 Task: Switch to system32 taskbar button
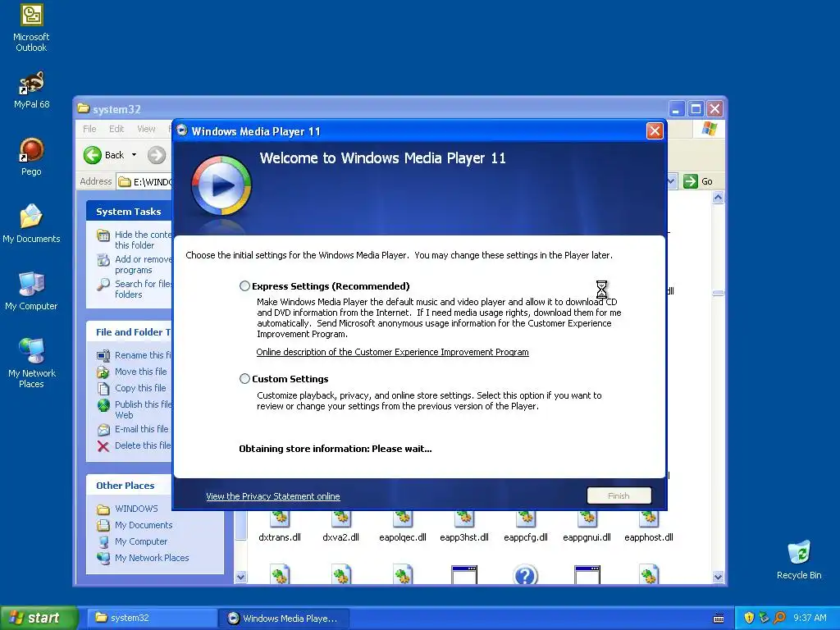click(x=152, y=618)
